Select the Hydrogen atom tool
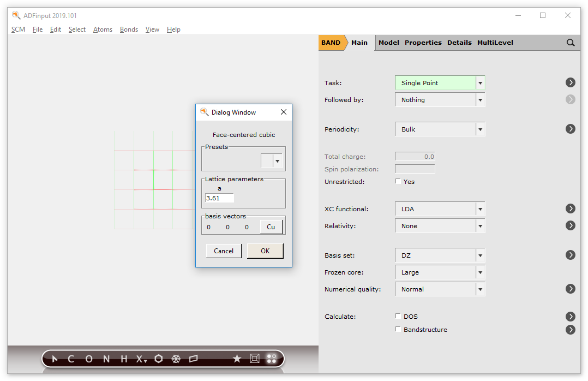The image size is (588, 381). pyautogui.click(x=124, y=359)
